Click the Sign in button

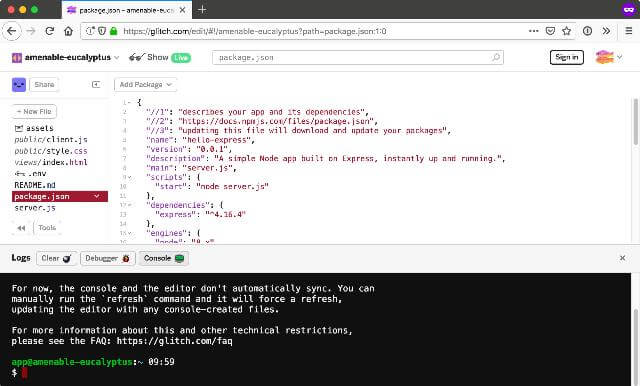coord(567,58)
